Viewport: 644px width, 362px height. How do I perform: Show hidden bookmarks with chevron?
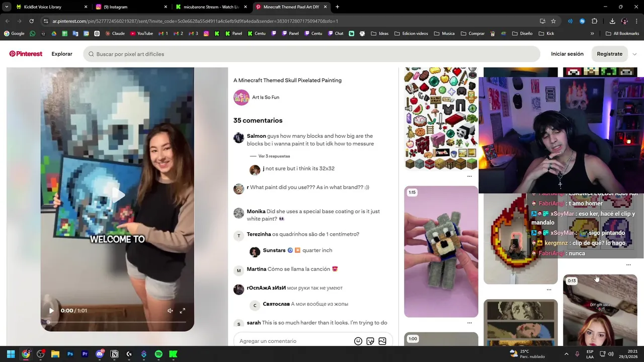pos(592,34)
